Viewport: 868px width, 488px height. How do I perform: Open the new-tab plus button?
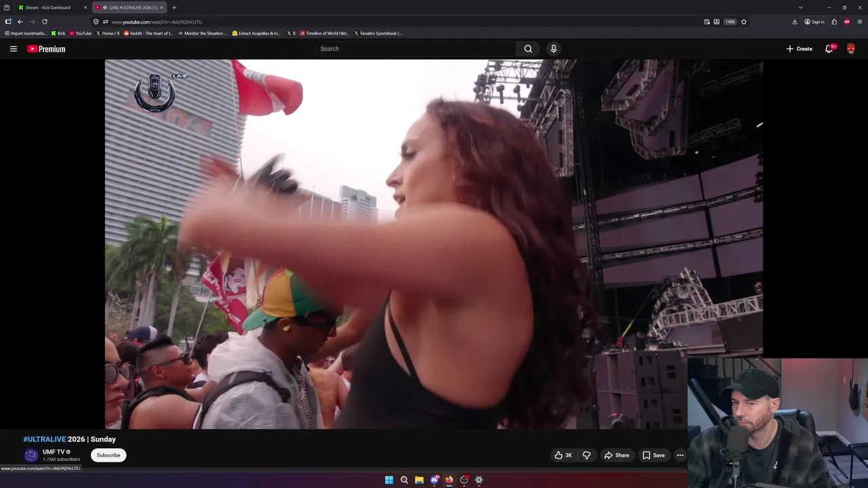point(174,7)
